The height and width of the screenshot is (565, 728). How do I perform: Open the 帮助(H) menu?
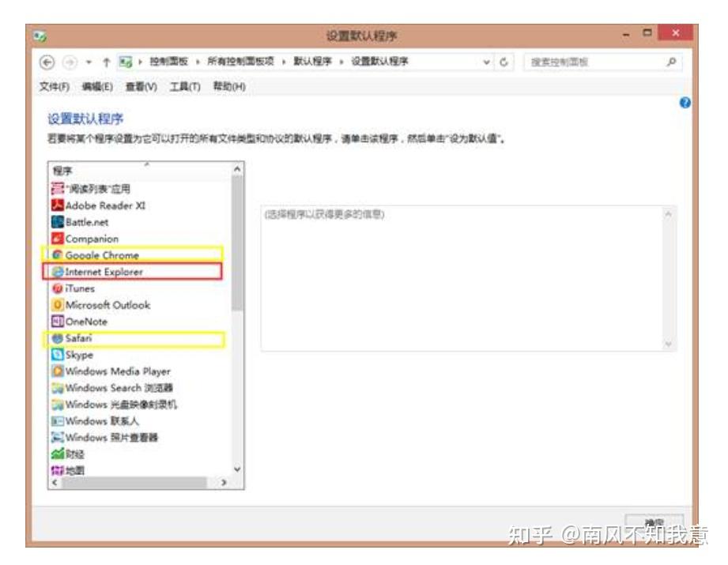click(229, 86)
